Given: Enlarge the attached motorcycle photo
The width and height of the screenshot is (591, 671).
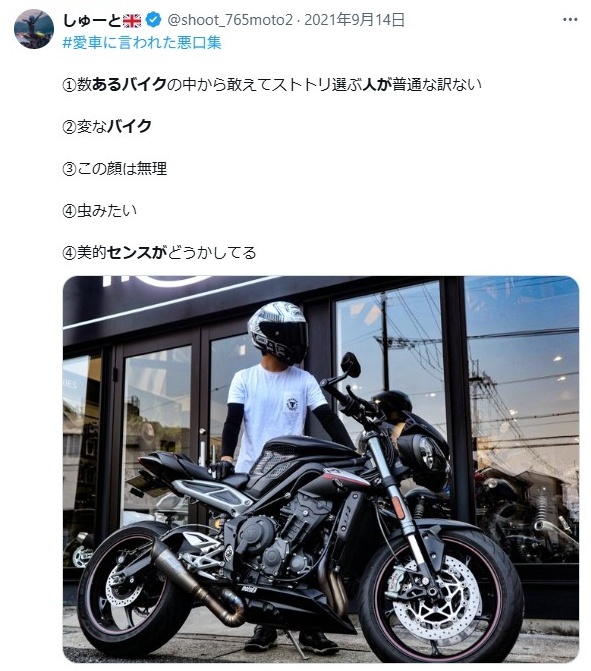Looking at the screenshot, I should [321, 469].
